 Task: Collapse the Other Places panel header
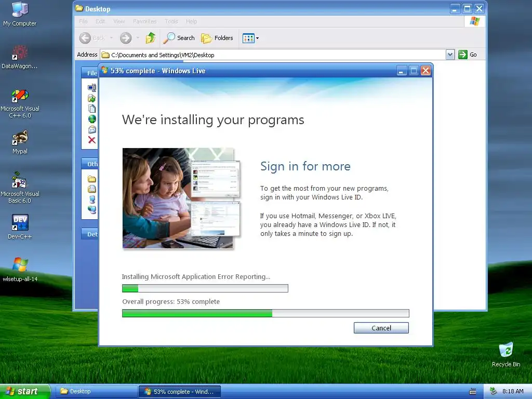pyautogui.click(x=90, y=164)
